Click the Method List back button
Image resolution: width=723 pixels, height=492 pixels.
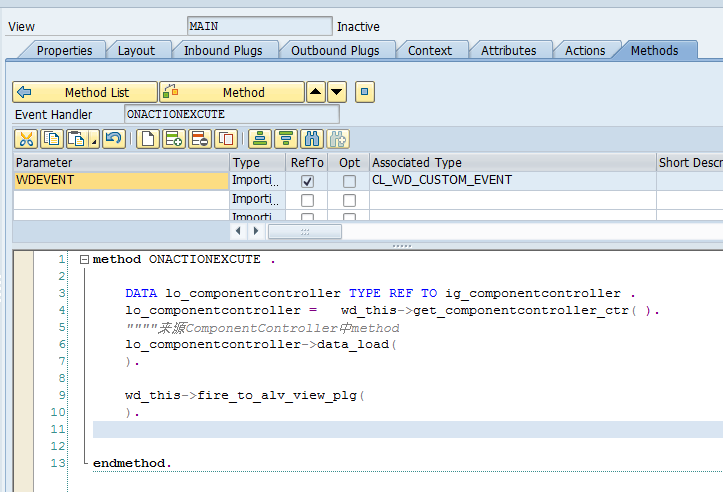pos(85,92)
